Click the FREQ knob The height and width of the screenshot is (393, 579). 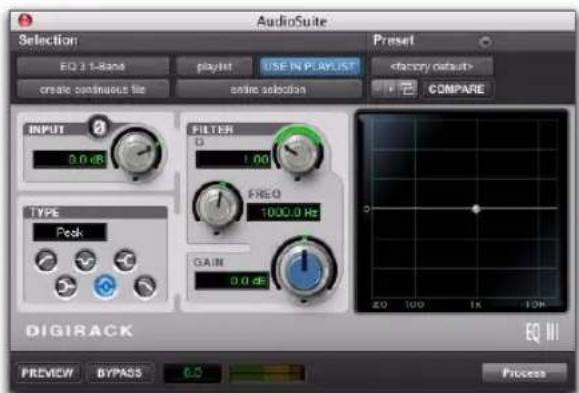(217, 205)
